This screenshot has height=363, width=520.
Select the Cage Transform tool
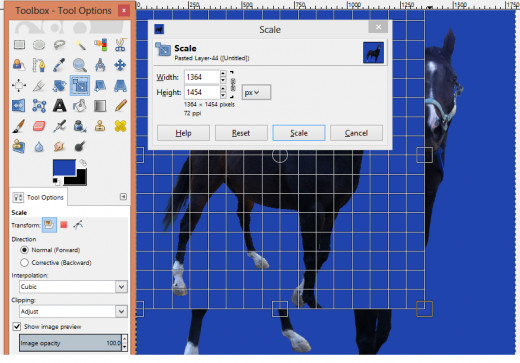point(39,106)
